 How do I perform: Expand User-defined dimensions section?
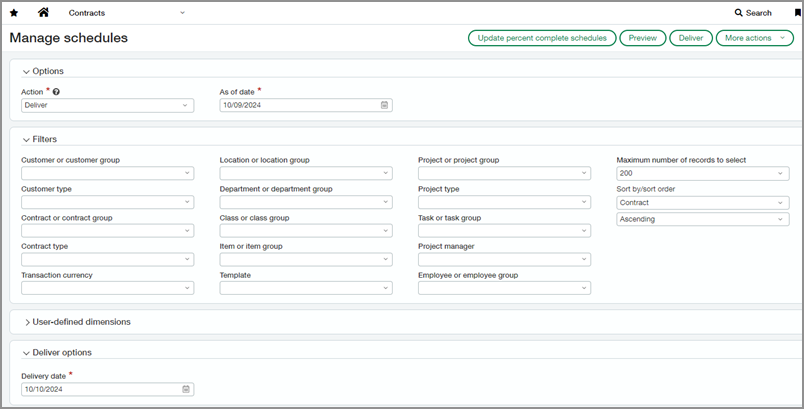point(26,322)
